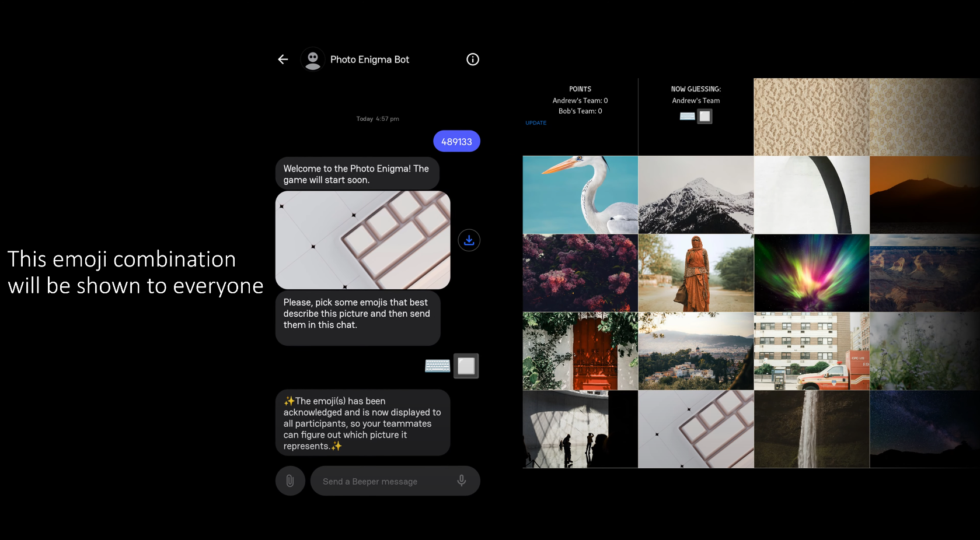Pick the aurora borealis photo

pyautogui.click(x=811, y=273)
